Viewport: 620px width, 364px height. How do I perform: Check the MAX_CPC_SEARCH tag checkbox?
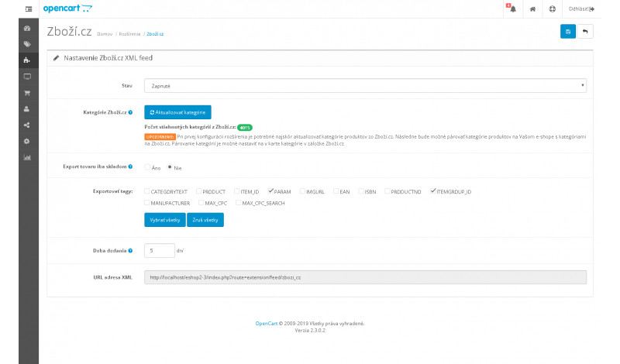click(x=239, y=203)
